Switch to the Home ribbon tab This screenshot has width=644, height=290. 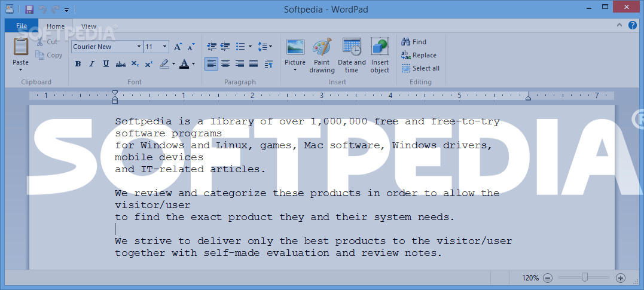[x=56, y=26]
